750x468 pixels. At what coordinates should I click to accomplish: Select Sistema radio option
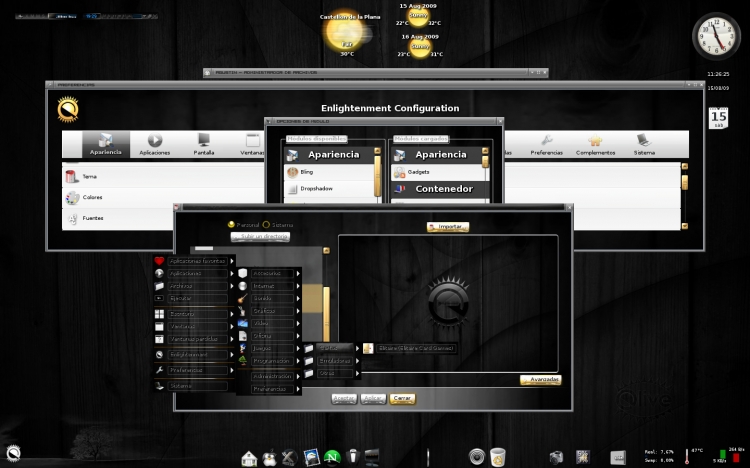tap(277, 224)
